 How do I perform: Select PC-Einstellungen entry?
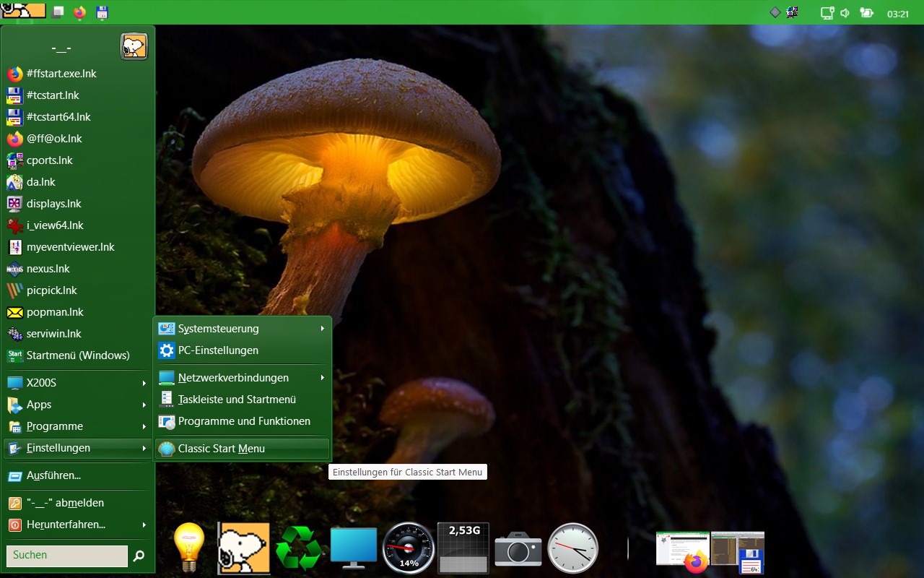pyautogui.click(x=218, y=350)
